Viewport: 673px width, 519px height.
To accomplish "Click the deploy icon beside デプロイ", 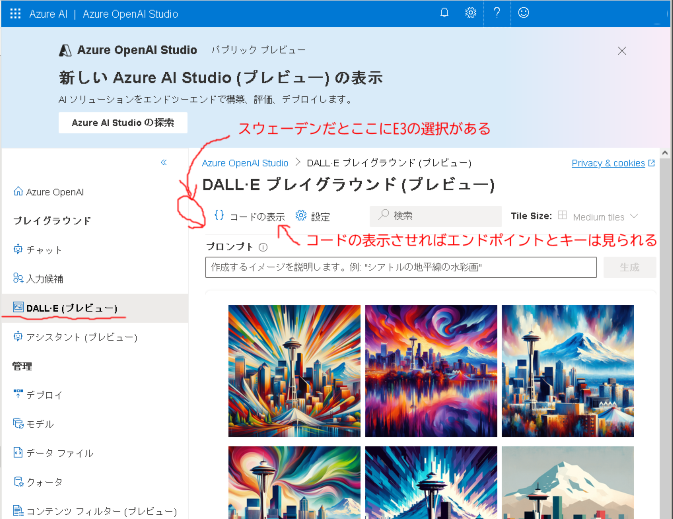I will pyautogui.click(x=18, y=394).
